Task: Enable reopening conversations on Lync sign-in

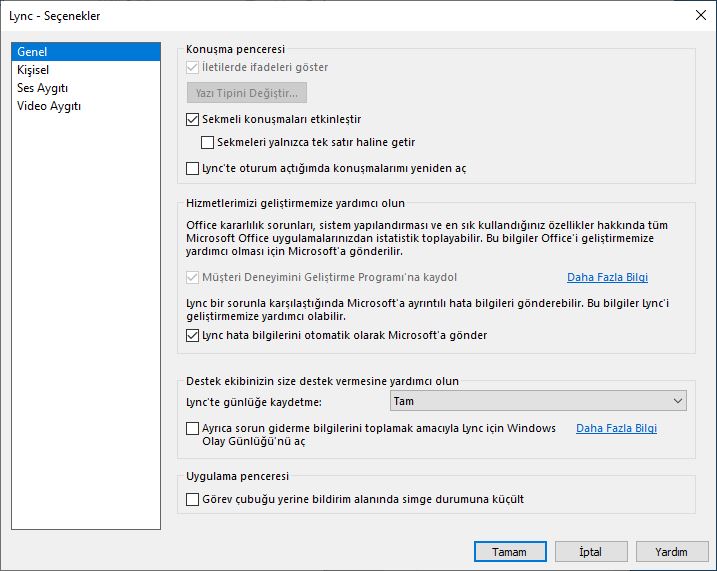Action: click(x=193, y=169)
